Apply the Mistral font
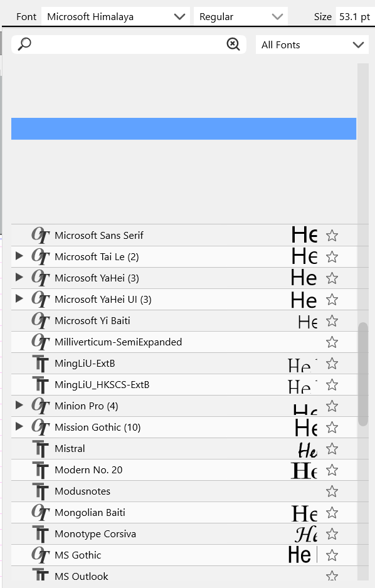 click(70, 449)
